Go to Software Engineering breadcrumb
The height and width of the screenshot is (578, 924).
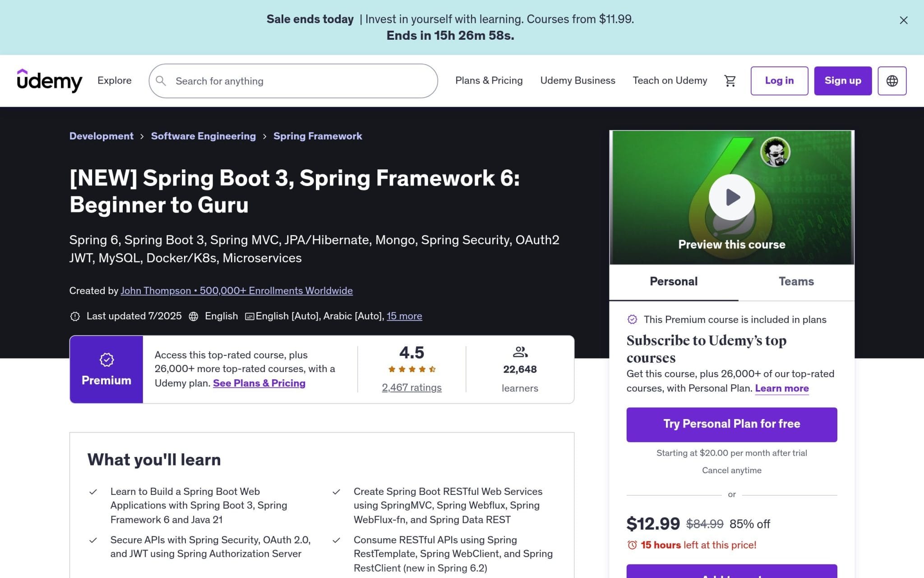click(203, 136)
